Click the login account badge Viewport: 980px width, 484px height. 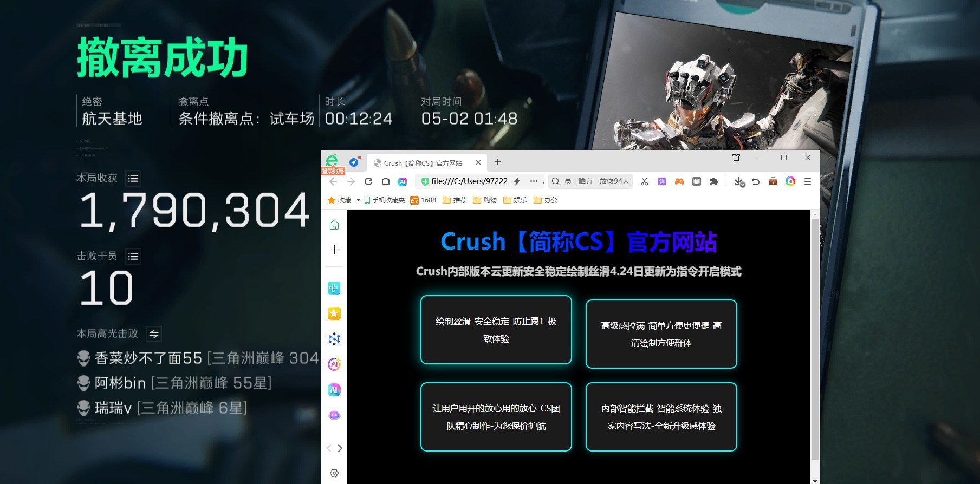[333, 171]
